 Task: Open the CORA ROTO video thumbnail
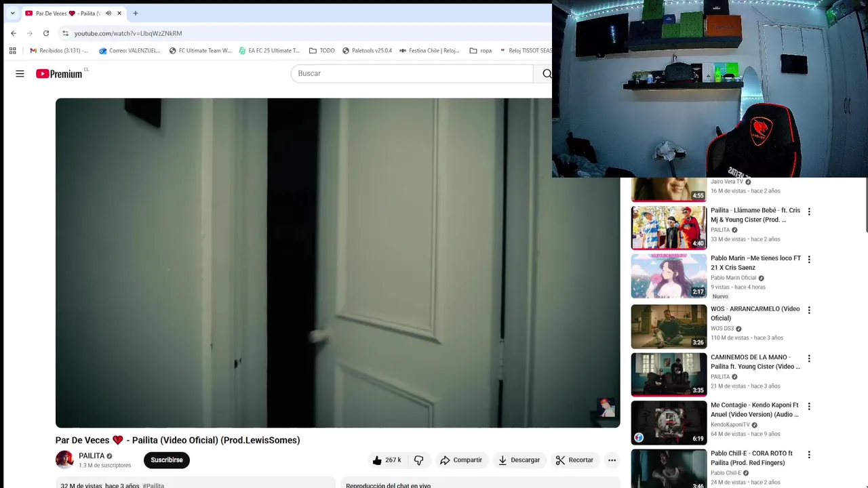click(x=669, y=469)
